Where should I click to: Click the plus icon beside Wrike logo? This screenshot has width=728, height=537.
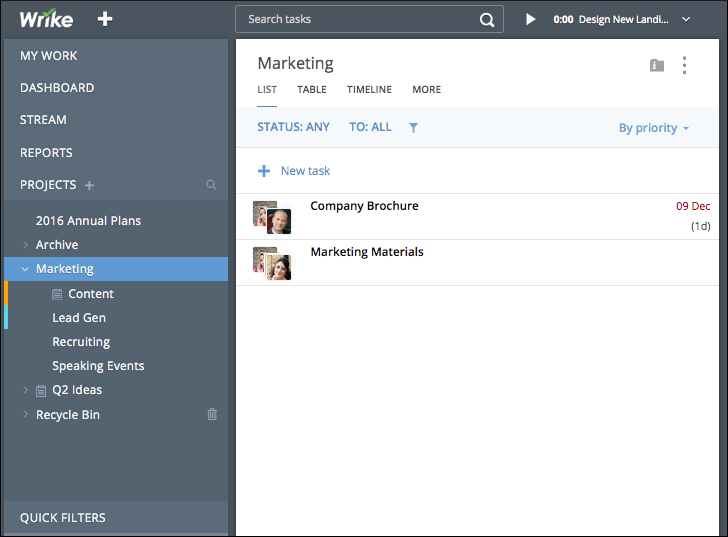[106, 19]
